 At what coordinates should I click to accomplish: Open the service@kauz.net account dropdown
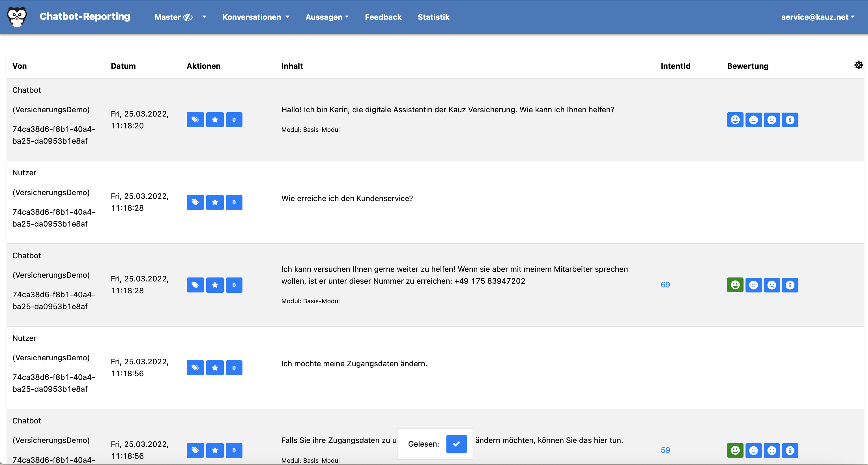click(818, 17)
